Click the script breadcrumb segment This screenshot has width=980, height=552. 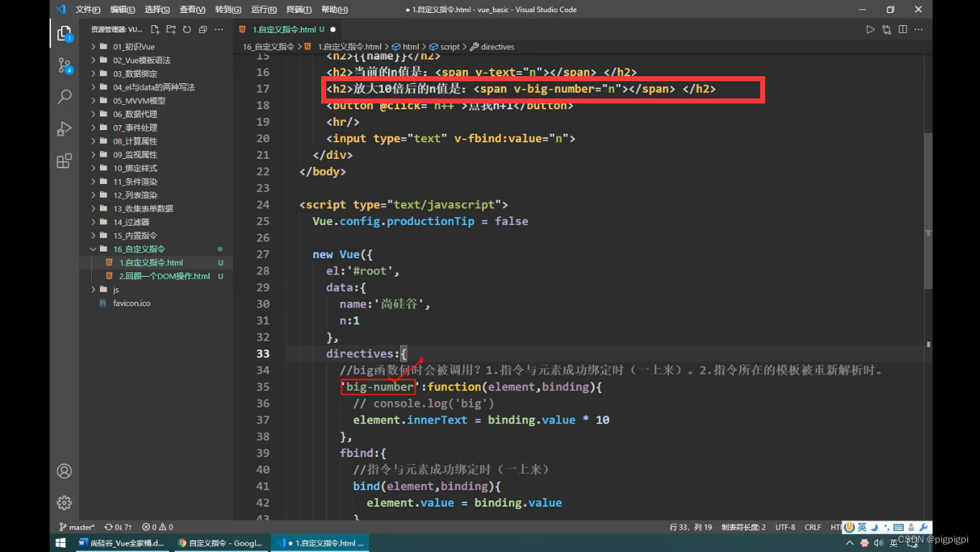tap(445, 47)
